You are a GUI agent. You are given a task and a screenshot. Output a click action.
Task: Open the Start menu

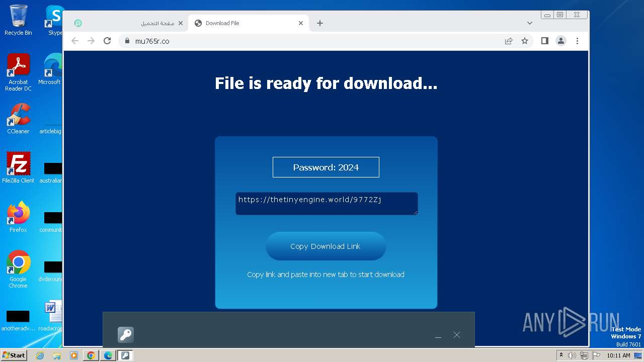click(14, 355)
